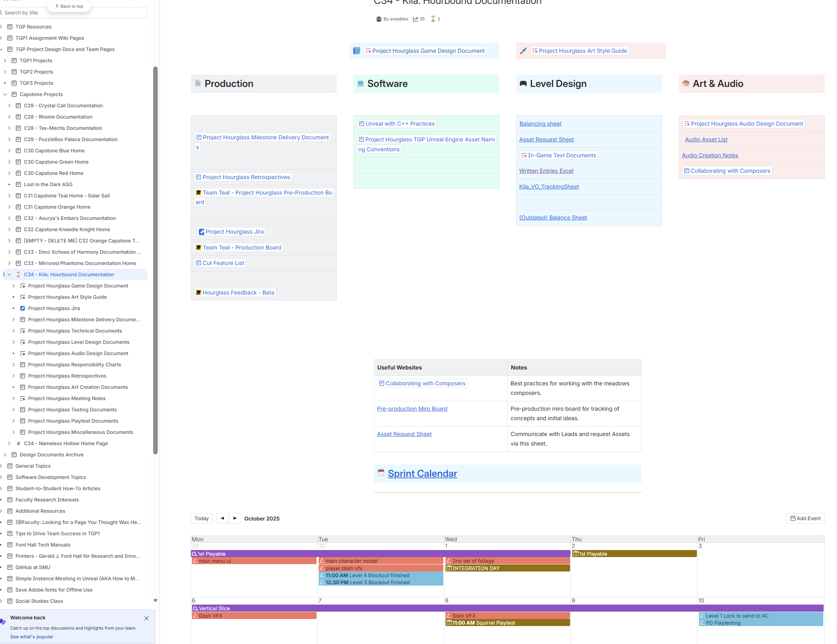
Task: Close the Welcome back notification
Action: pyautogui.click(x=146, y=618)
